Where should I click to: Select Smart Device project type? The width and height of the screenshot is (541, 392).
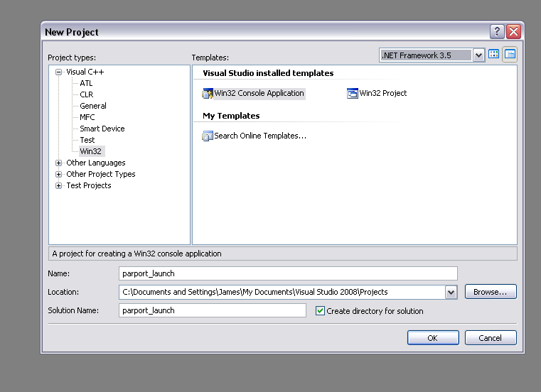[102, 129]
